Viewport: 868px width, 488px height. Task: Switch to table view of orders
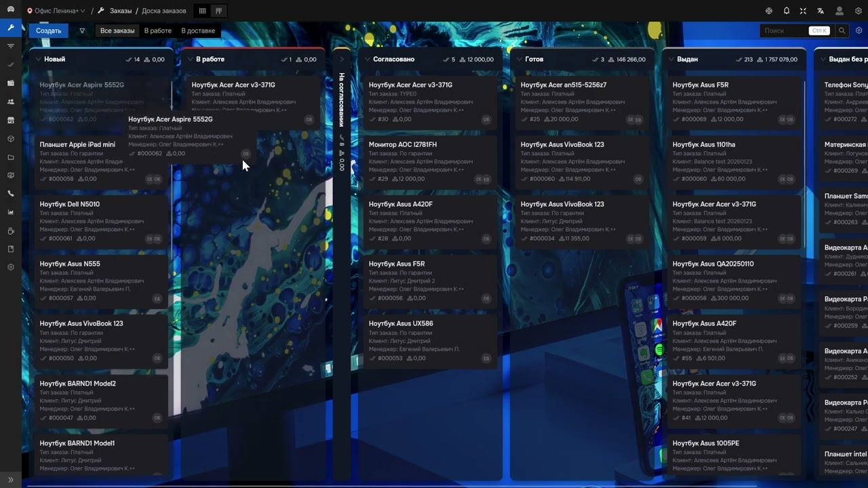(x=202, y=11)
